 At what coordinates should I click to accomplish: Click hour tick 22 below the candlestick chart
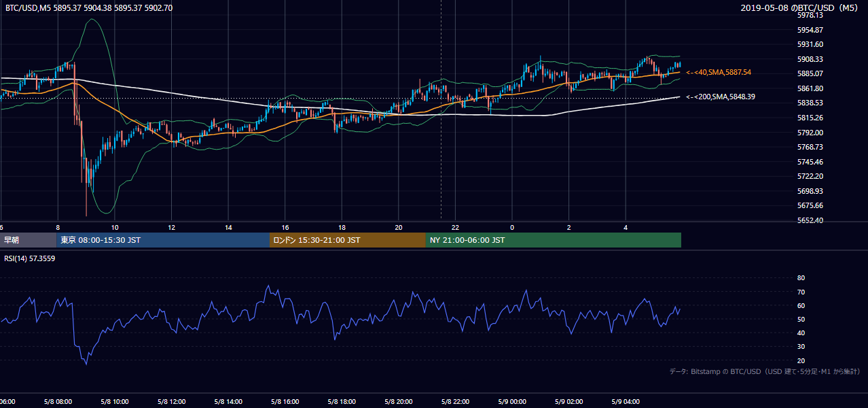point(455,228)
